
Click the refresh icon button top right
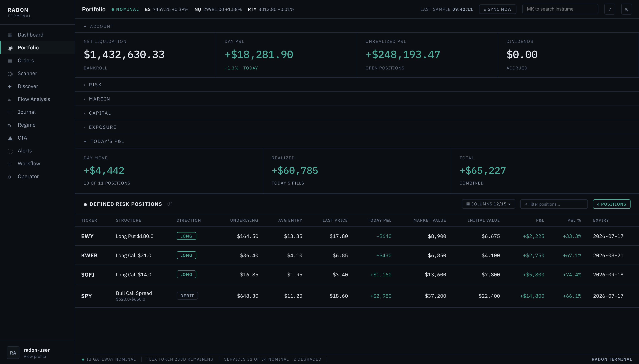(x=627, y=9)
